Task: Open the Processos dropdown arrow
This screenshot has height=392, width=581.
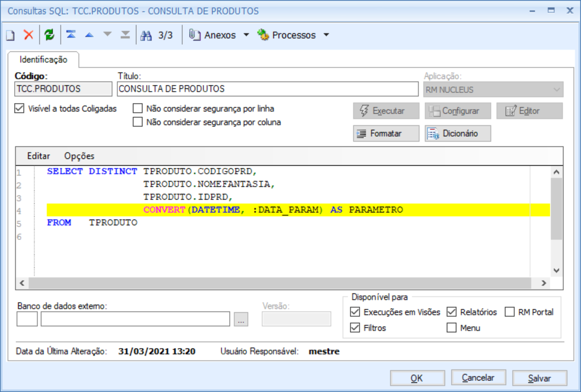Action: (326, 35)
